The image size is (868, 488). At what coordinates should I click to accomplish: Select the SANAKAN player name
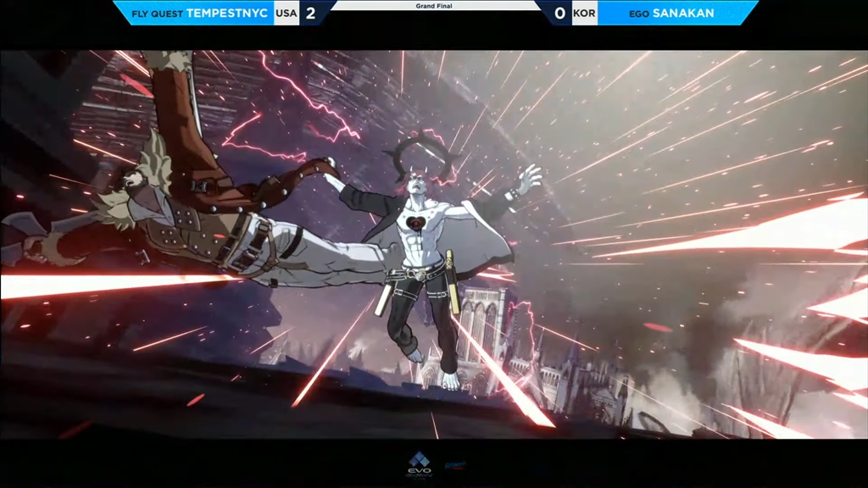pyautogui.click(x=683, y=13)
